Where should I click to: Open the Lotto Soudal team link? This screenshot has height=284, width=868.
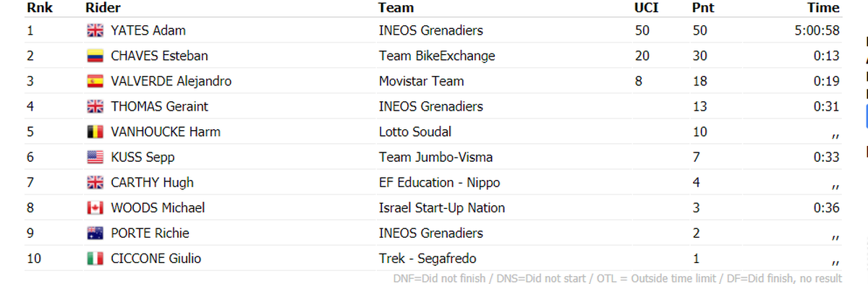(415, 132)
